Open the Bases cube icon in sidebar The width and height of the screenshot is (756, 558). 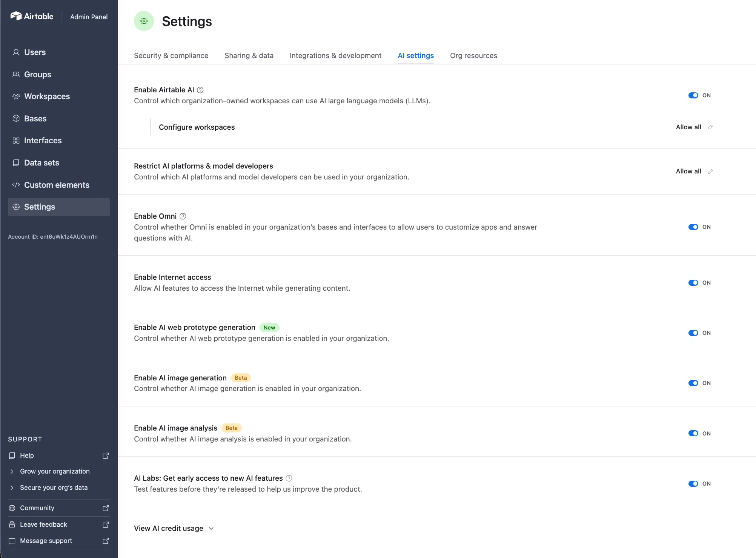tap(16, 118)
